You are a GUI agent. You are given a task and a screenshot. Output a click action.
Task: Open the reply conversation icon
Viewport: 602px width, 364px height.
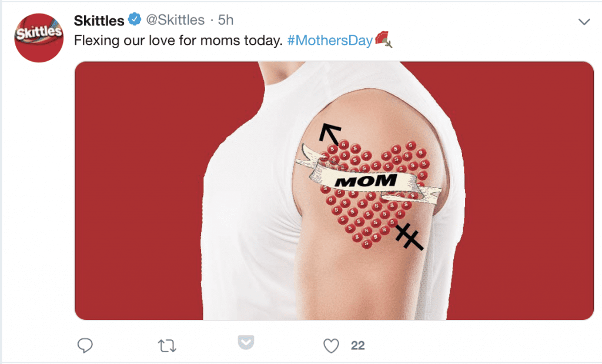(85, 346)
